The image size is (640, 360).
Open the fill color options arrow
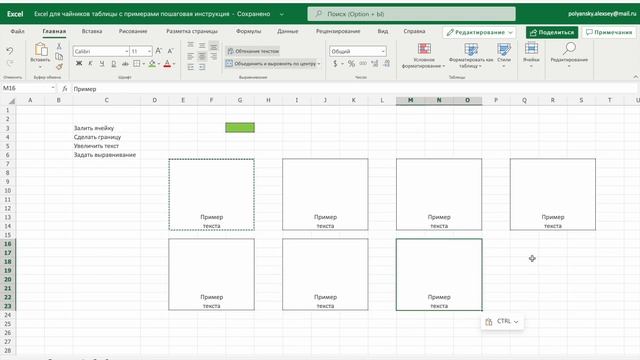pyautogui.click(x=159, y=64)
